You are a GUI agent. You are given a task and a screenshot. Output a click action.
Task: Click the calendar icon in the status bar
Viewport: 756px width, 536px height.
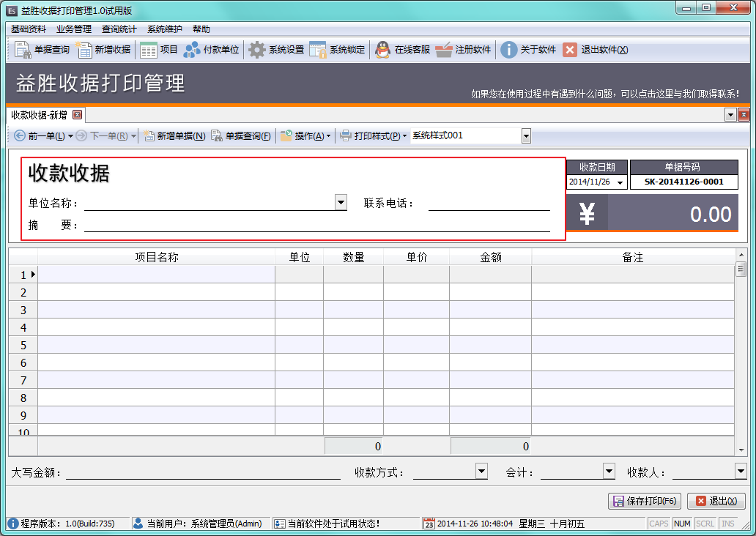click(x=429, y=524)
